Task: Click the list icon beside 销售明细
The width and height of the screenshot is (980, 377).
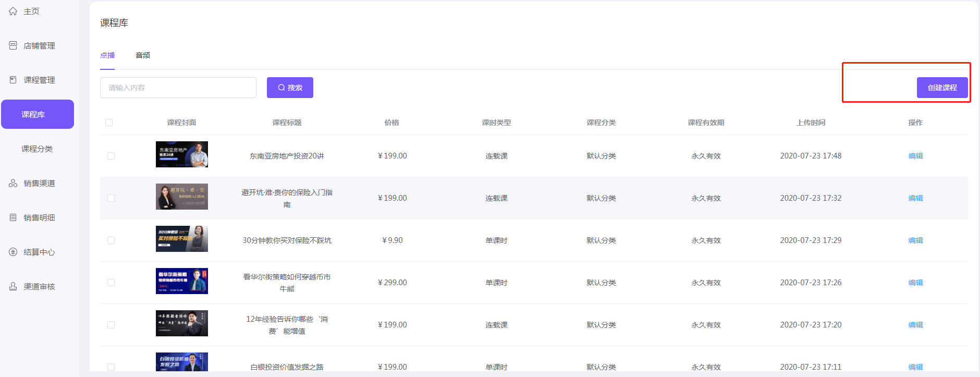Action: tap(13, 218)
